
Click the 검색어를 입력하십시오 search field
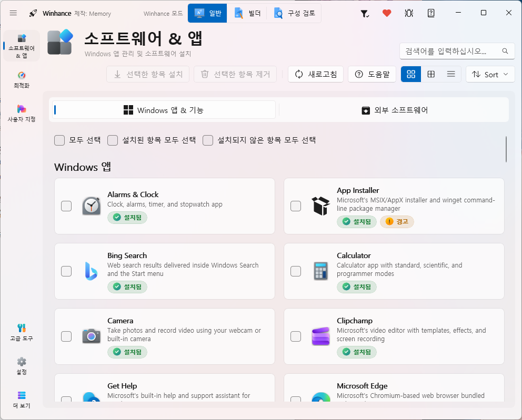457,51
